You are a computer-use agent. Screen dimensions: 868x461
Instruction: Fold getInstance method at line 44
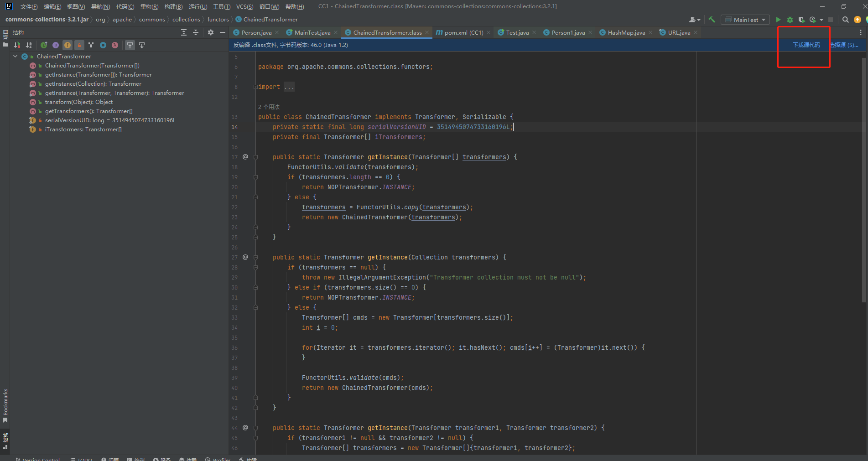coord(255,428)
